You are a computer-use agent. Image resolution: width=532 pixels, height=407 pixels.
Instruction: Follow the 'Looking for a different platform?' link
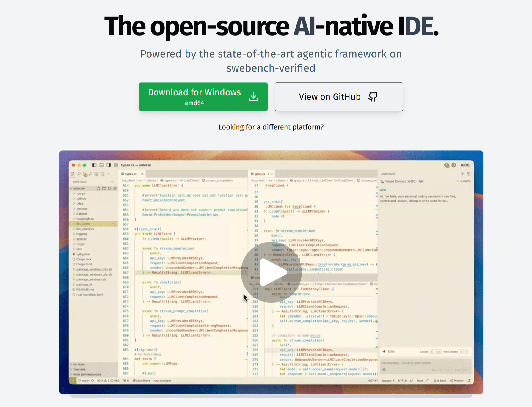271,127
